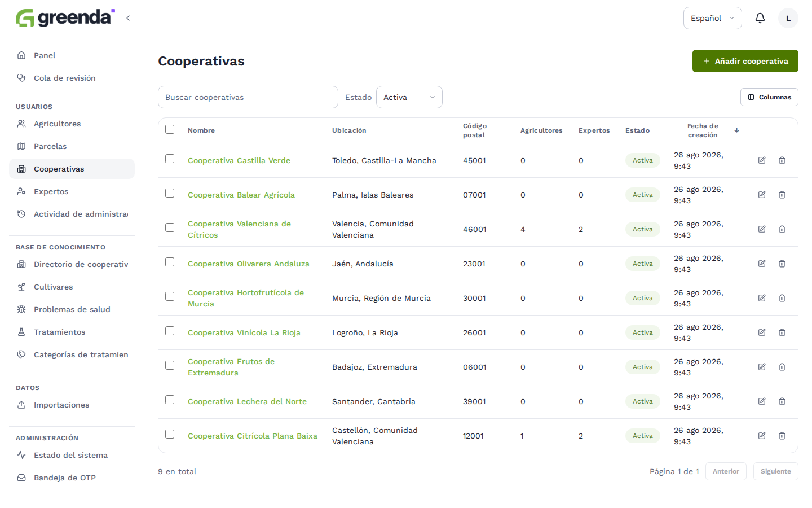Open Estado del sistema
This screenshot has height=508, width=812.
point(72,455)
